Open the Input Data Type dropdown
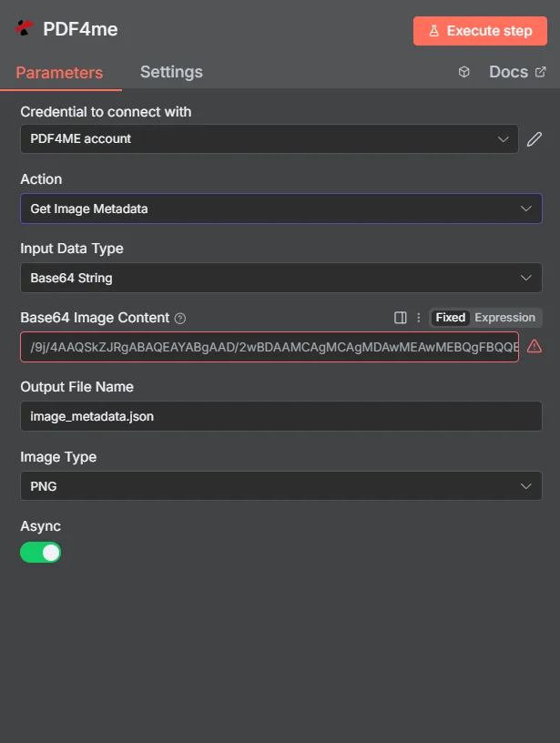Screen dimensions: 560x743 (281, 278)
